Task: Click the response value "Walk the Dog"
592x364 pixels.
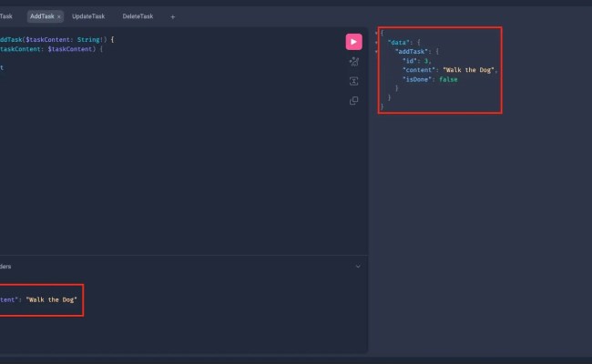Action: pos(468,70)
